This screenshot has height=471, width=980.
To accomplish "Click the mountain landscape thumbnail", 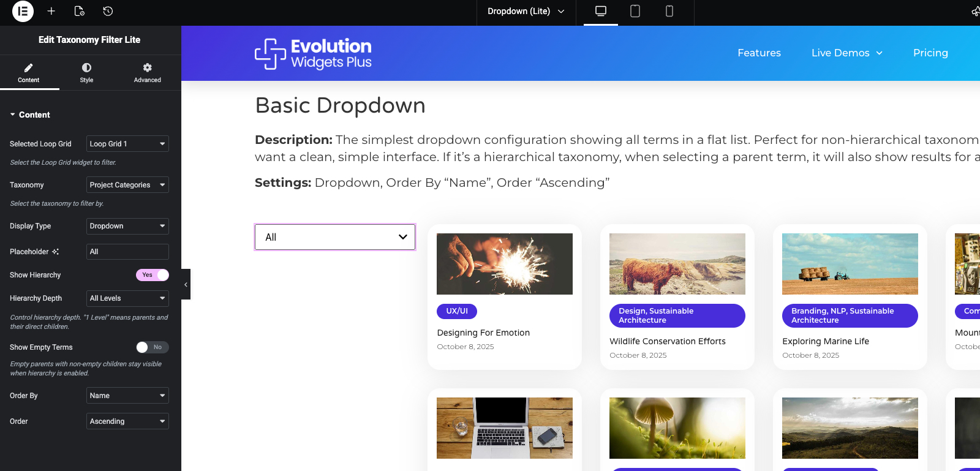I will [850, 428].
